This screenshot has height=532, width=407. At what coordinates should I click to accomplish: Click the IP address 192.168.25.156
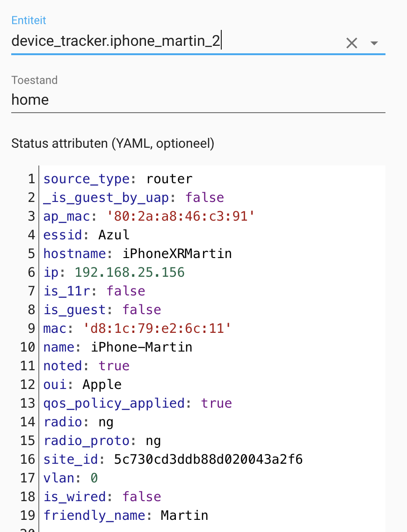(130, 272)
